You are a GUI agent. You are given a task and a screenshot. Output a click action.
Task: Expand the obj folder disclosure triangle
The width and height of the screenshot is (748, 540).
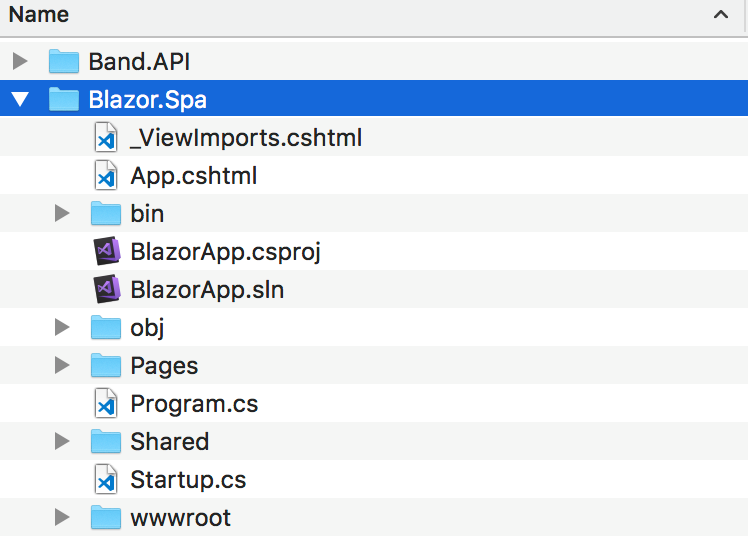click(x=62, y=327)
